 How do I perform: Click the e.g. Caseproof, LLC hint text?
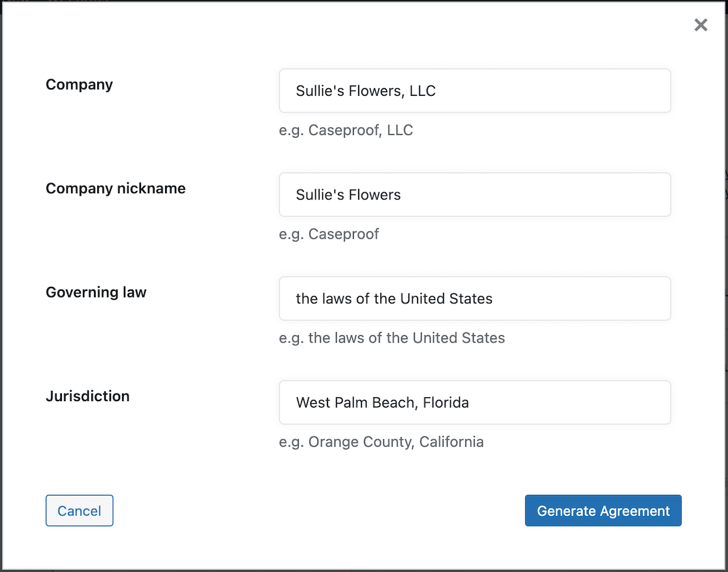point(346,130)
